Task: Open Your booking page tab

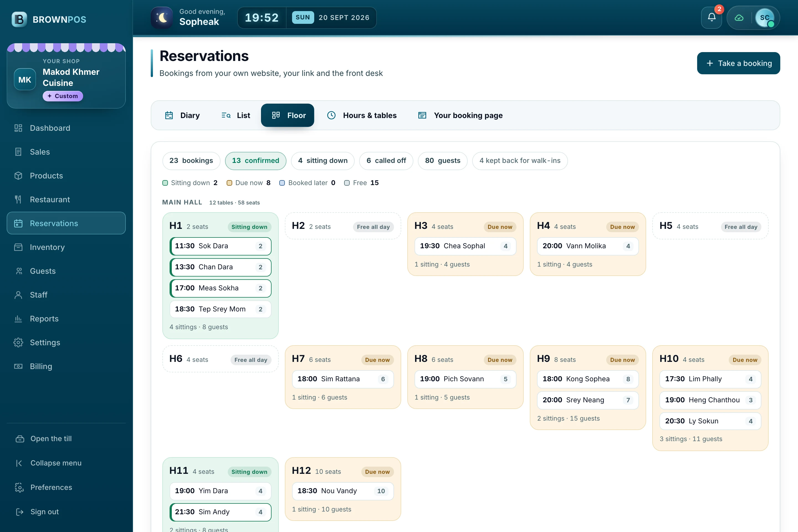Action: click(460, 115)
